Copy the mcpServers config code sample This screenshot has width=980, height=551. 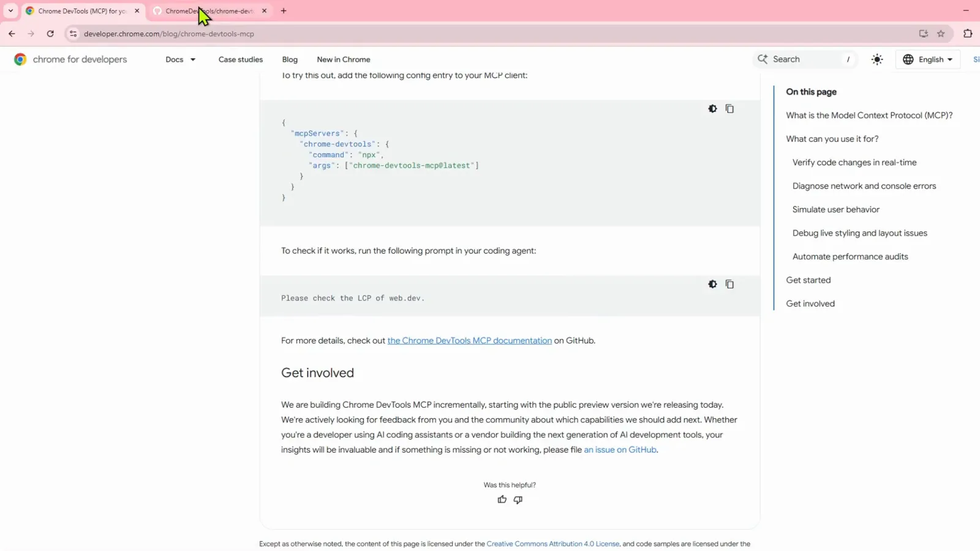coord(729,108)
